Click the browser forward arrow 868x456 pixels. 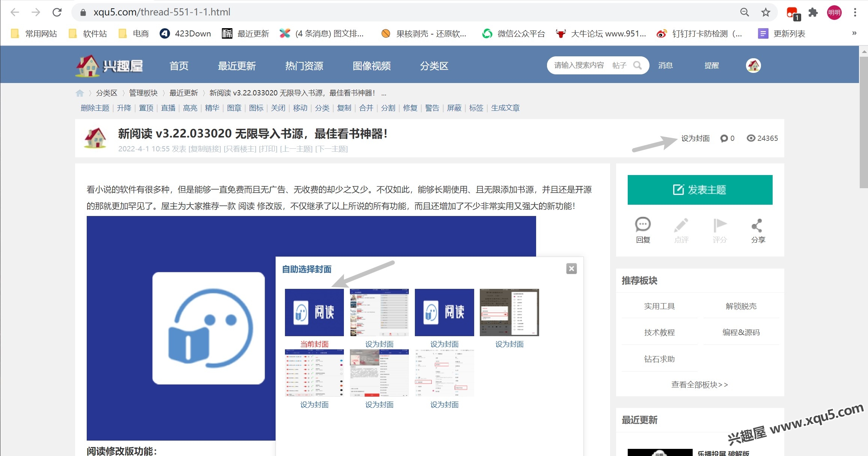(x=36, y=12)
